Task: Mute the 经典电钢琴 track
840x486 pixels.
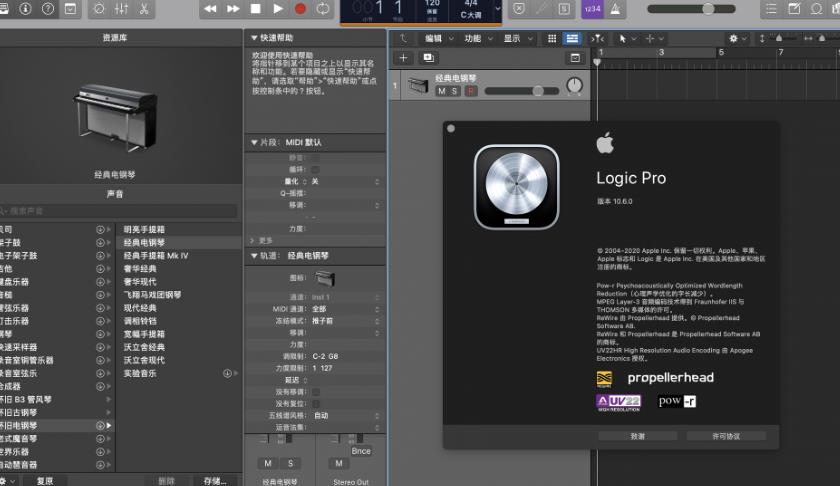Action: [x=441, y=91]
